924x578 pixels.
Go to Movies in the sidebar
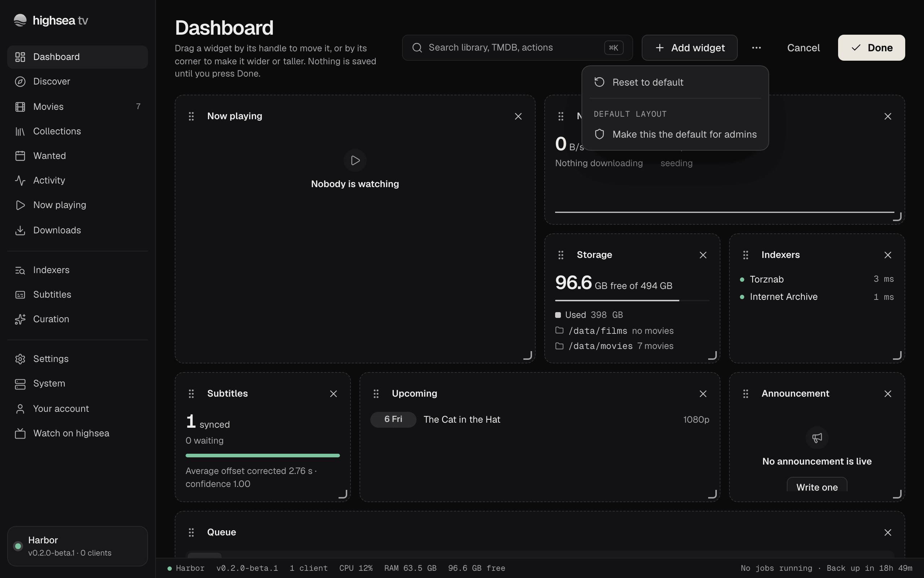coord(78,107)
